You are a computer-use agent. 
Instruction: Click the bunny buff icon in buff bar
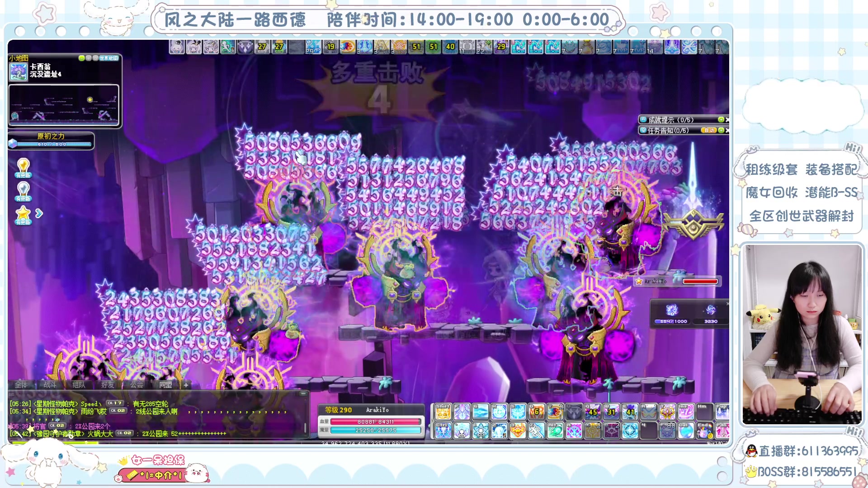[x=177, y=47]
